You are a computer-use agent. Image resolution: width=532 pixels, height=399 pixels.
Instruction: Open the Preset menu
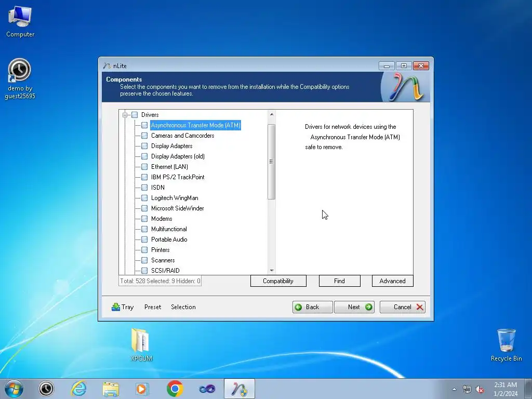click(153, 307)
